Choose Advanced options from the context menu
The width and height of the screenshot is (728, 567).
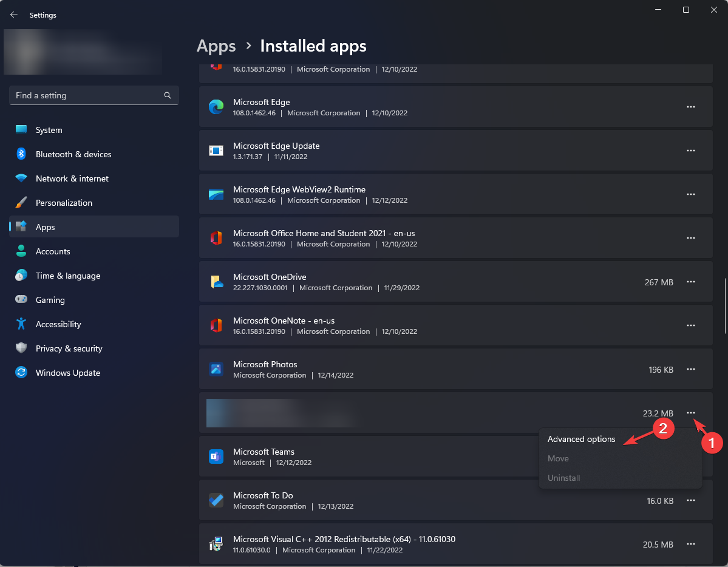click(581, 439)
